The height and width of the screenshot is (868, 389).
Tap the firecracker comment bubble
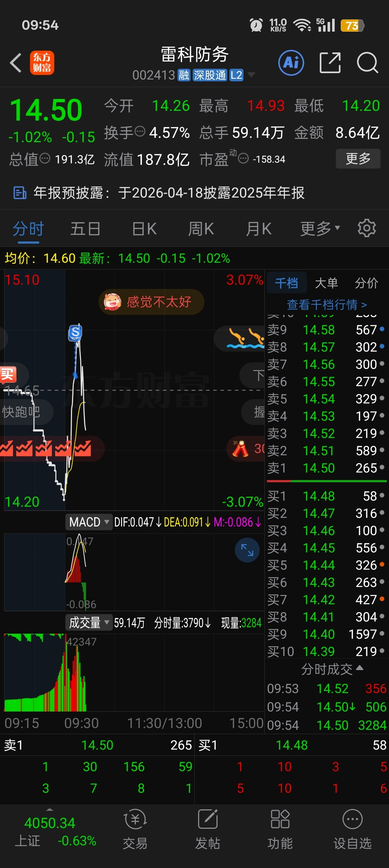coord(246,448)
